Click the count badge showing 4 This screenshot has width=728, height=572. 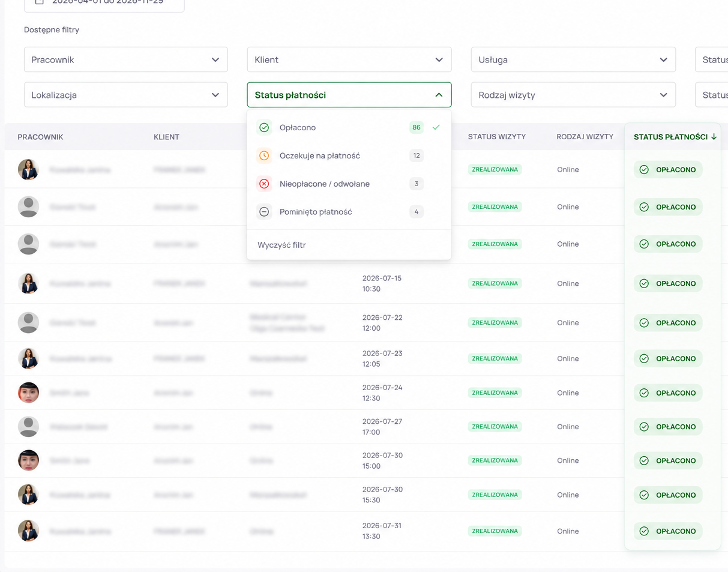coord(417,212)
